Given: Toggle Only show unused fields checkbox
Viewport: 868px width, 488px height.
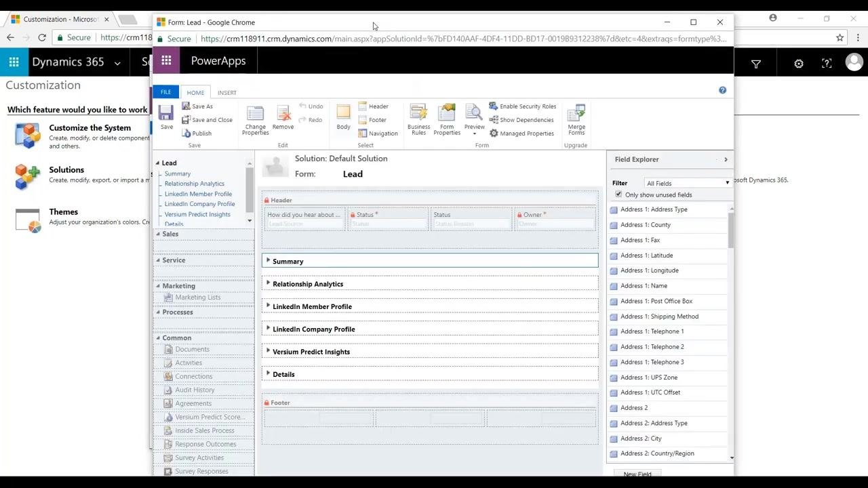Looking at the screenshot, I should [x=618, y=195].
